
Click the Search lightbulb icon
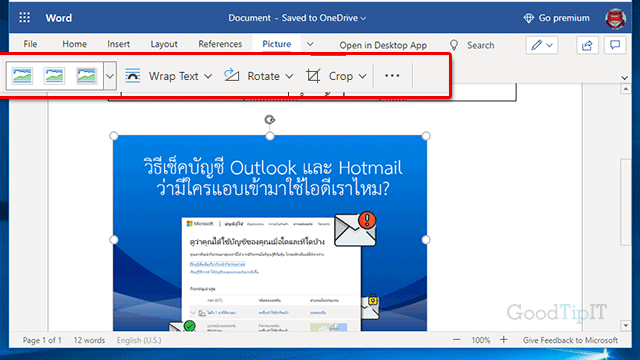[x=454, y=45]
